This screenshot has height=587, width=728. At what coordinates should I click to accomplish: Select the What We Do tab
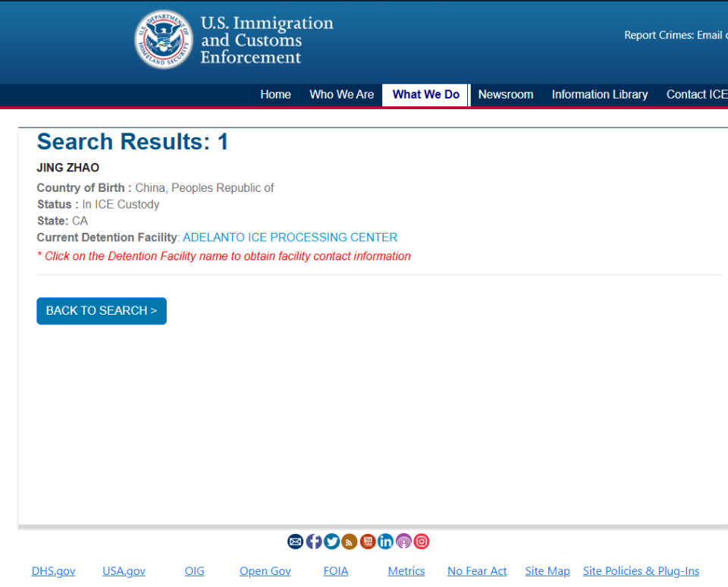click(425, 95)
